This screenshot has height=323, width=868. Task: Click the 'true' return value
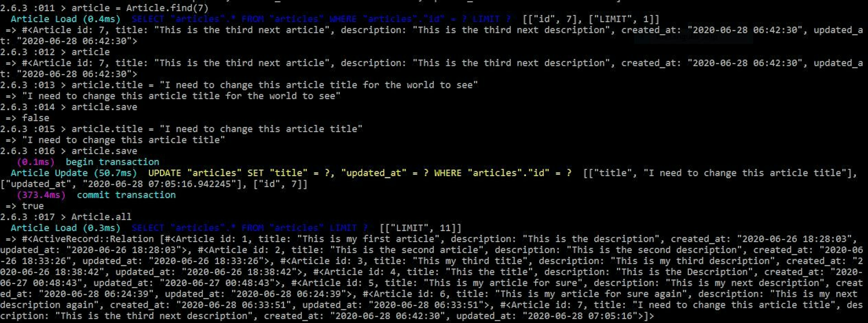(33, 206)
